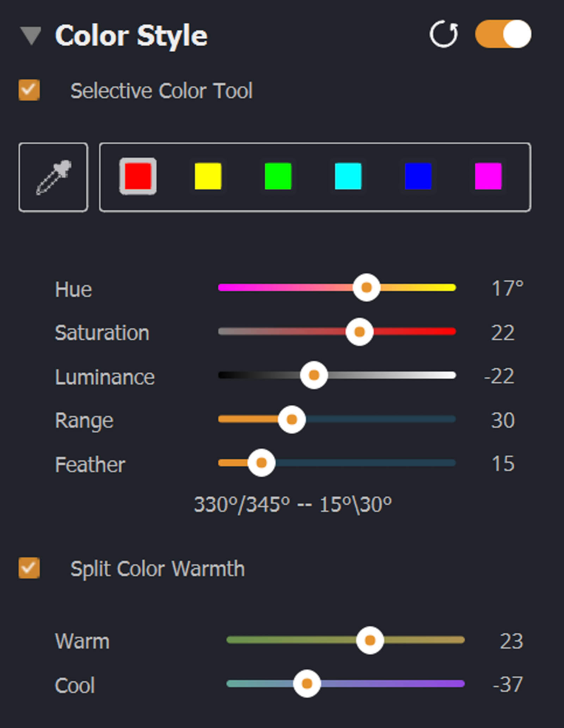This screenshot has height=728, width=564.
Task: Select the cyan color swatch
Action: (348, 176)
